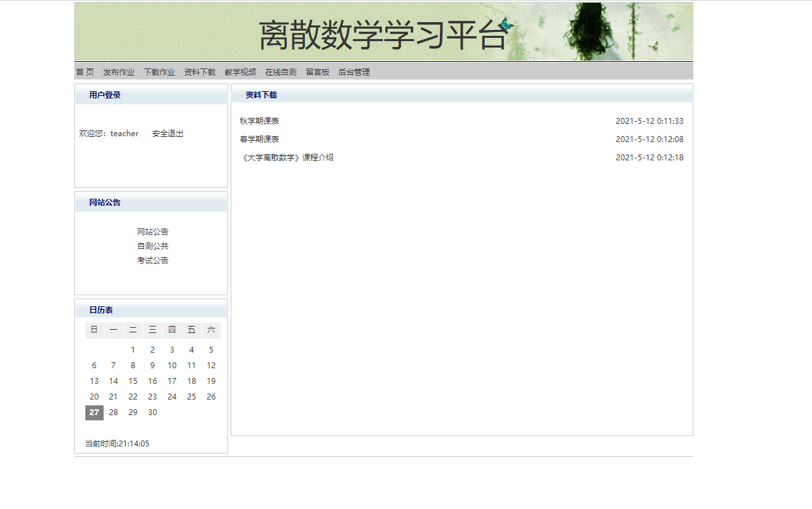View the 自测公共 announcement

(x=152, y=246)
